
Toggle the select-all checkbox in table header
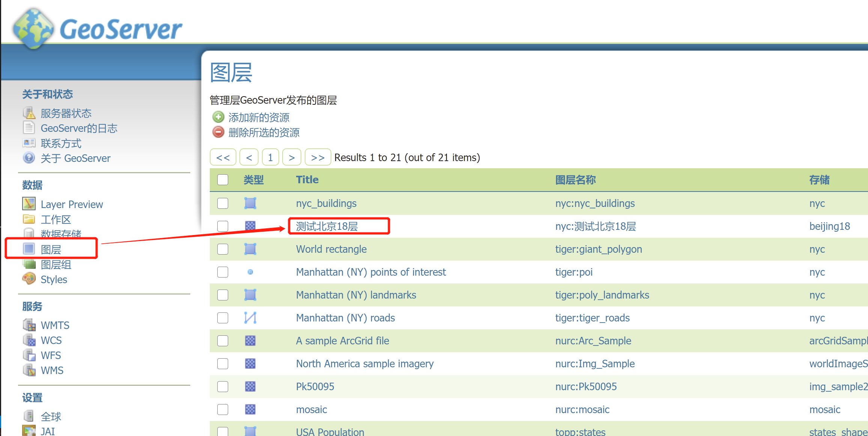point(223,180)
